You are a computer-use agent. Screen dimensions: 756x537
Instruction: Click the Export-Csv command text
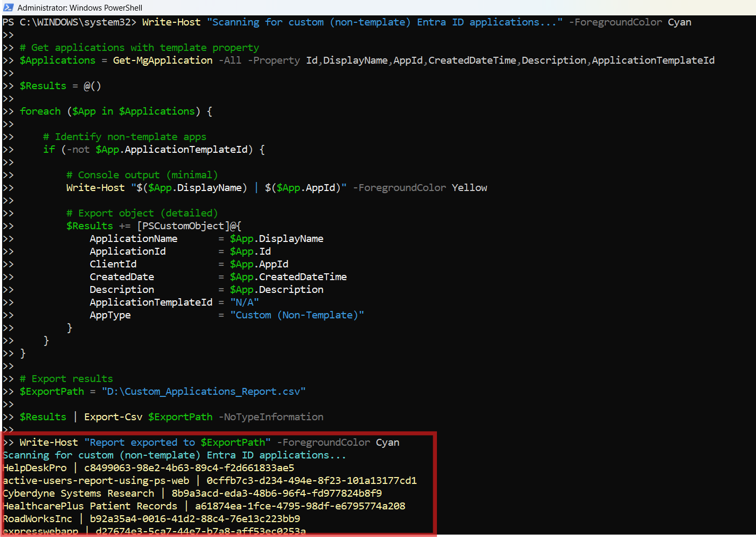(113, 417)
